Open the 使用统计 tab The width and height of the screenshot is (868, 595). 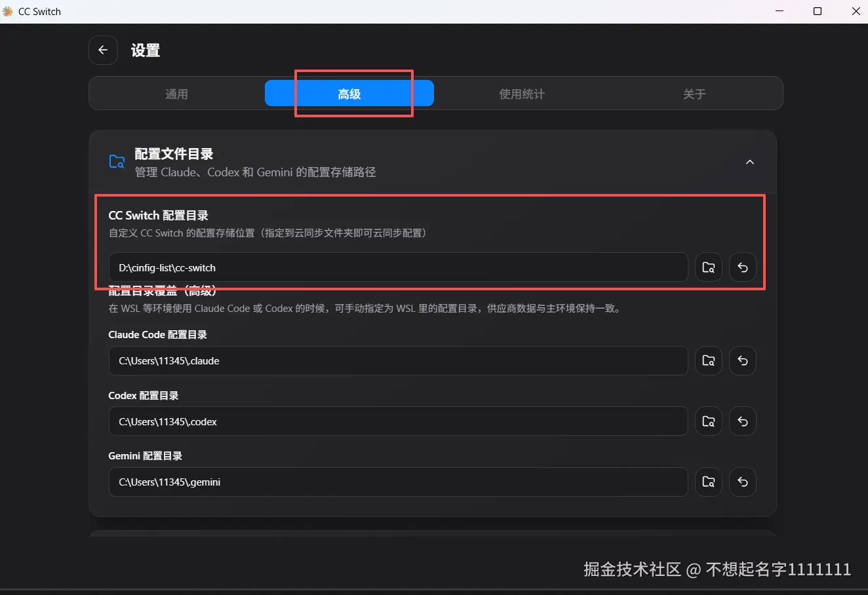[522, 94]
